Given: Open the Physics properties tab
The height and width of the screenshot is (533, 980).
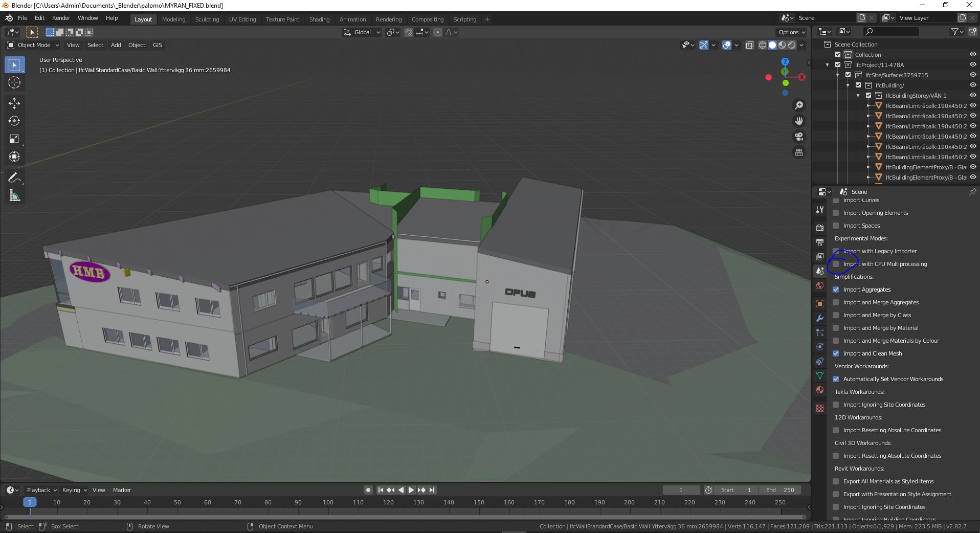Looking at the screenshot, I should 820,347.
